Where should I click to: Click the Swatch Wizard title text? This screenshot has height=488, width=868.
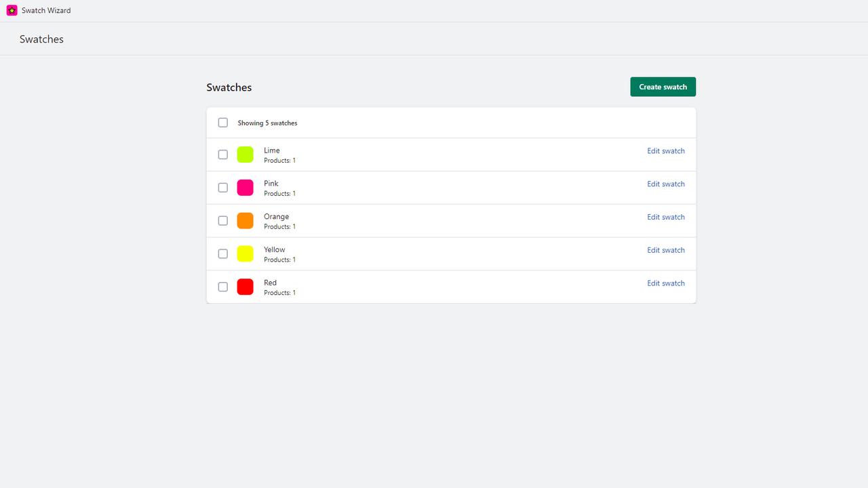(x=46, y=11)
